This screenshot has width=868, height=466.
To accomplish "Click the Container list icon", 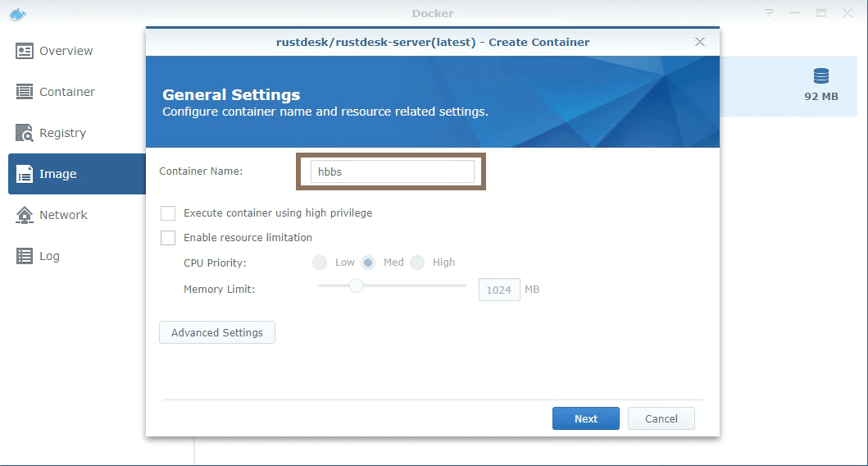I will coord(25,92).
